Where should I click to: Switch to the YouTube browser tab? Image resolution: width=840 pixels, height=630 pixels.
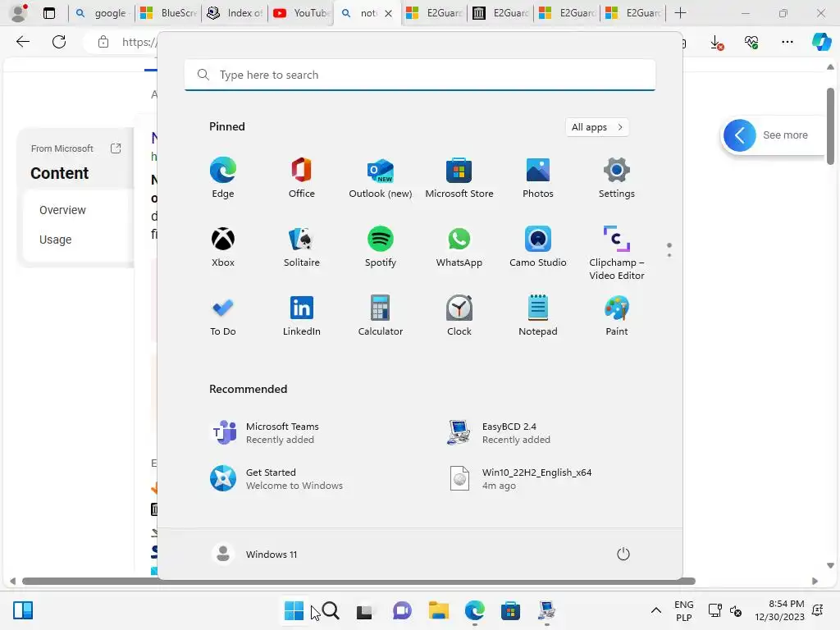pos(300,13)
